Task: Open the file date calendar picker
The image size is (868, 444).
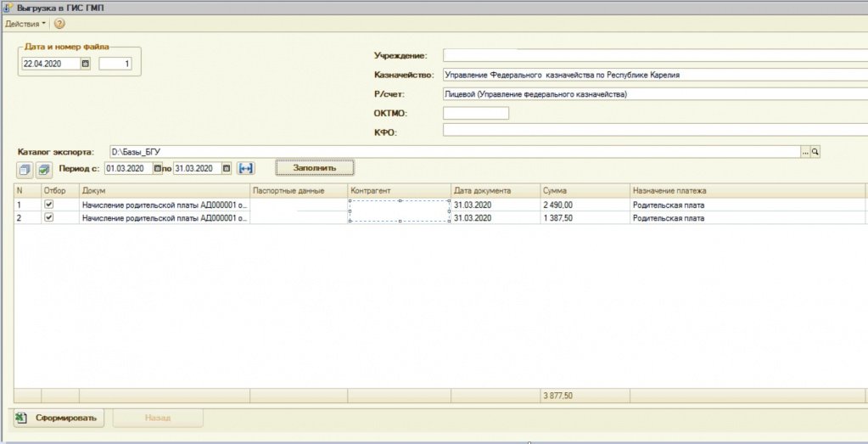Action: [85, 64]
